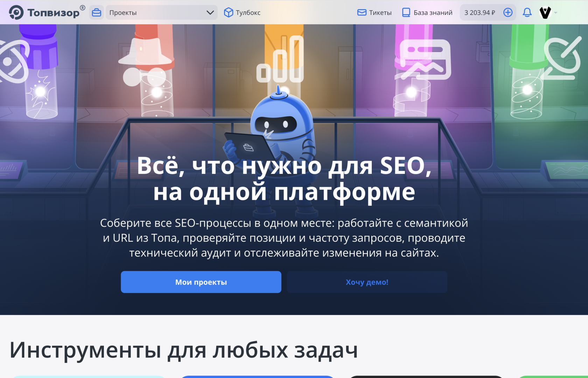Viewport: 588px width, 378px height.
Task: Click the bar chart hero icon
Action: point(280,59)
